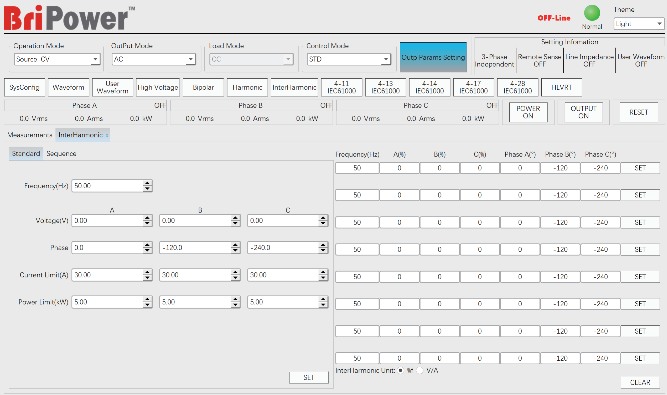Click SET in the last interharmonic table row

640,358
